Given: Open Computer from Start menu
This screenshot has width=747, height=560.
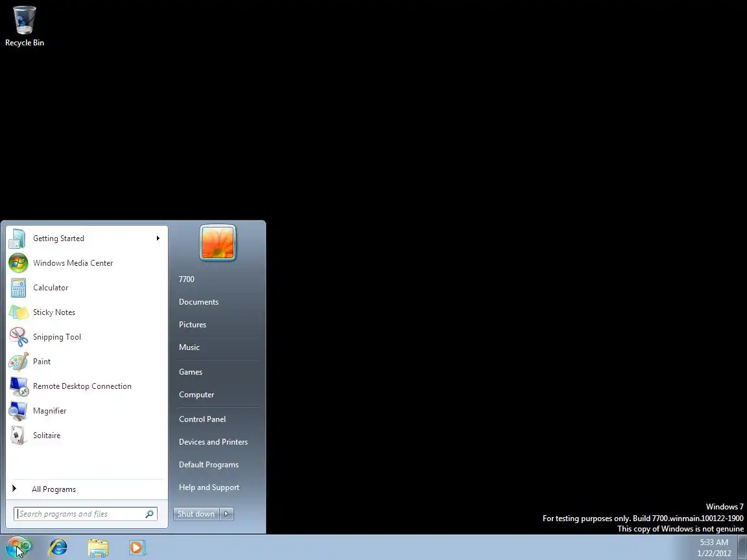Looking at the screenshot, I should pos(196,395).
